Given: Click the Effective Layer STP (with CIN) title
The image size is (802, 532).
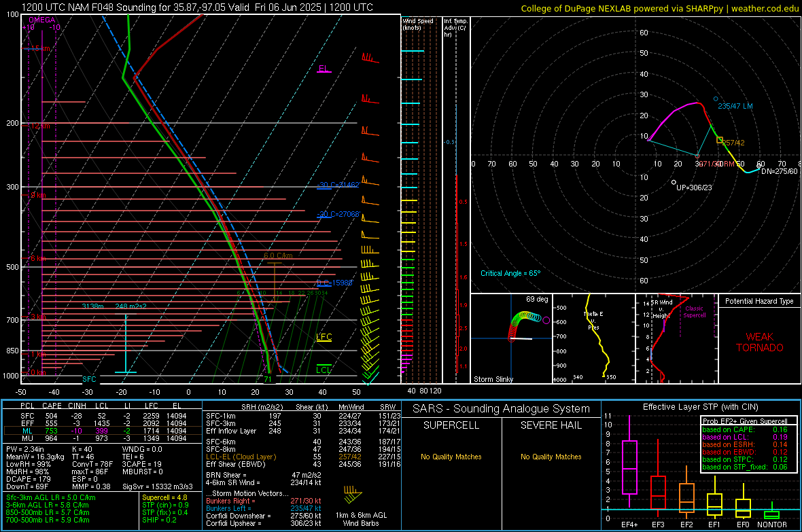Looking at the screenshot, I should [x=700, y=407].
